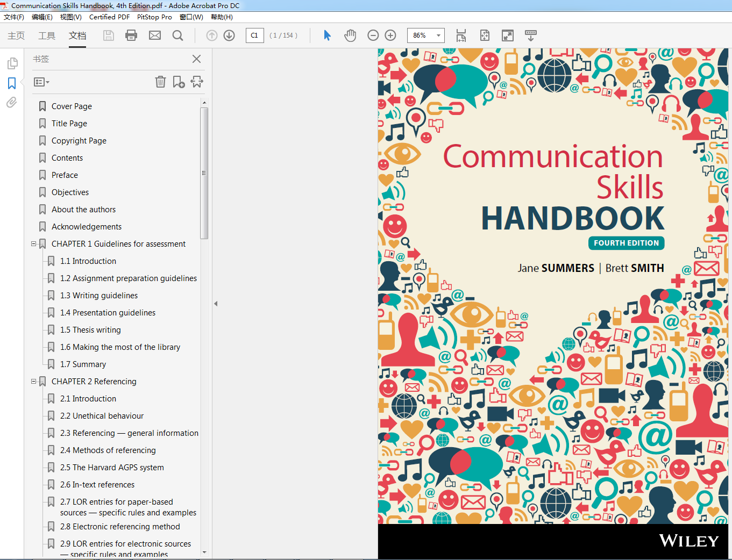Image resolution: width=732 pixels, height=560 pixels.
Task: Jump to Copyright Page bookmark
Action: (x=79, y=141)
